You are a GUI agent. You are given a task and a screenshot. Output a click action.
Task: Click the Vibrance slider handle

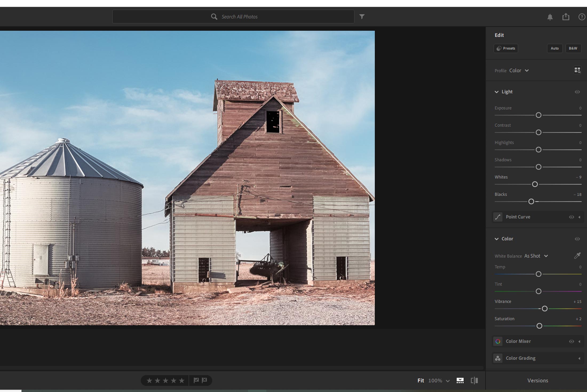[x=545, y=309]
